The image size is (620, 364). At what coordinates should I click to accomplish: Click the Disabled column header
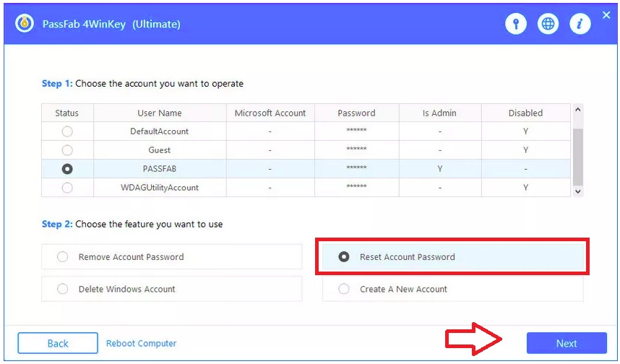point(525,113)
